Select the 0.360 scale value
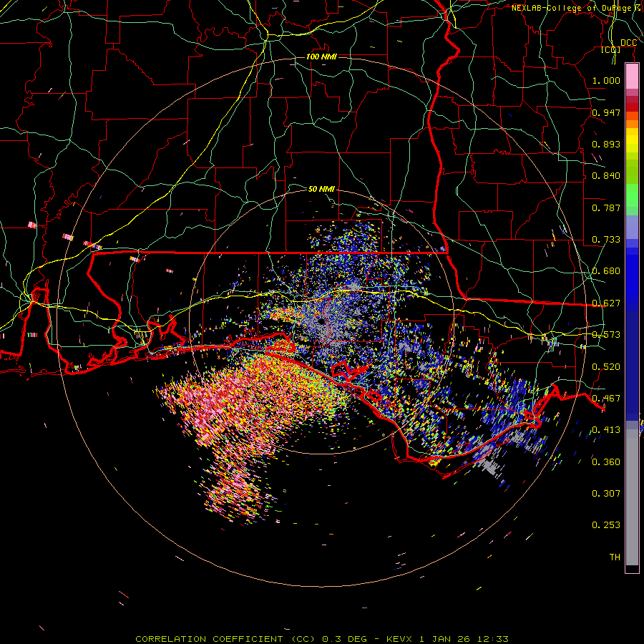 click(x=606, y=462)
